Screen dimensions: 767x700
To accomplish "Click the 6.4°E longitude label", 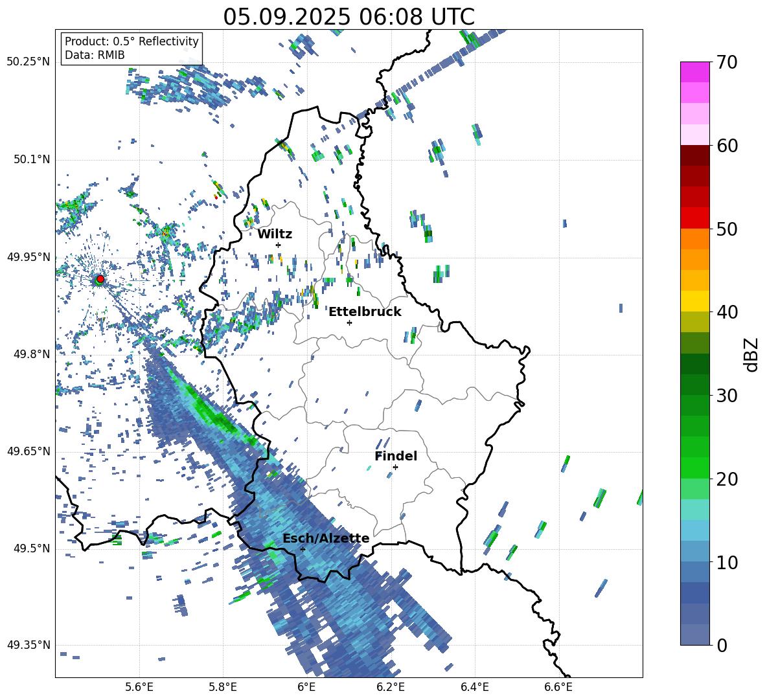I will (474, 687).
